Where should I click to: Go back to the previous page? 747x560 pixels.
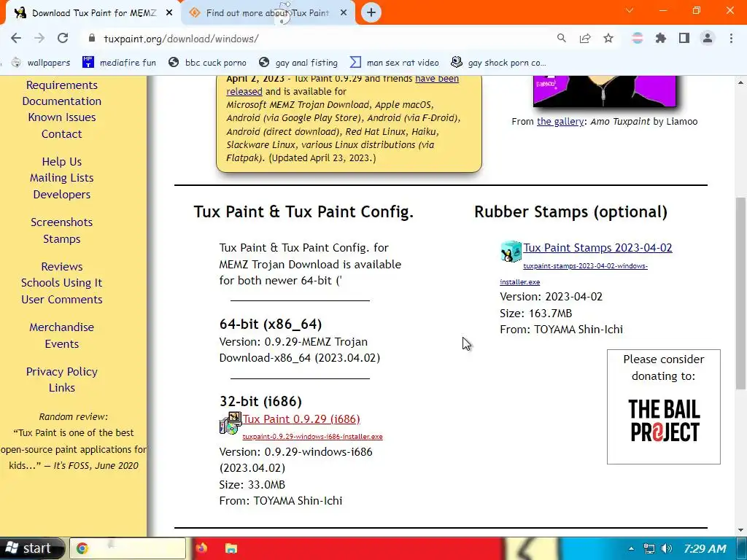click(x=16, y=38)
